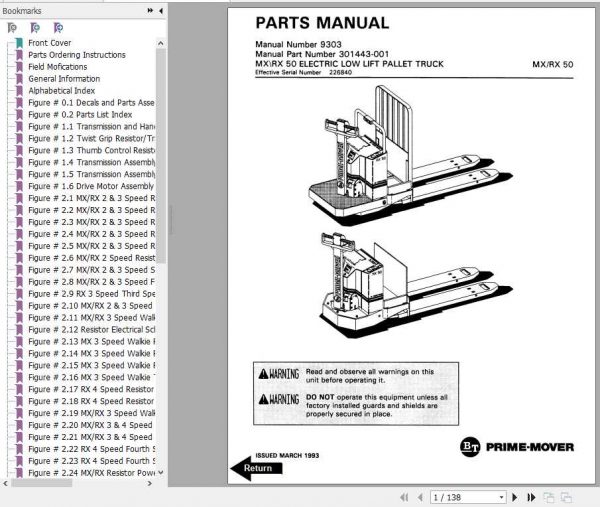Click bookmarks horizontal scroll left arrow

coord(5,483)
